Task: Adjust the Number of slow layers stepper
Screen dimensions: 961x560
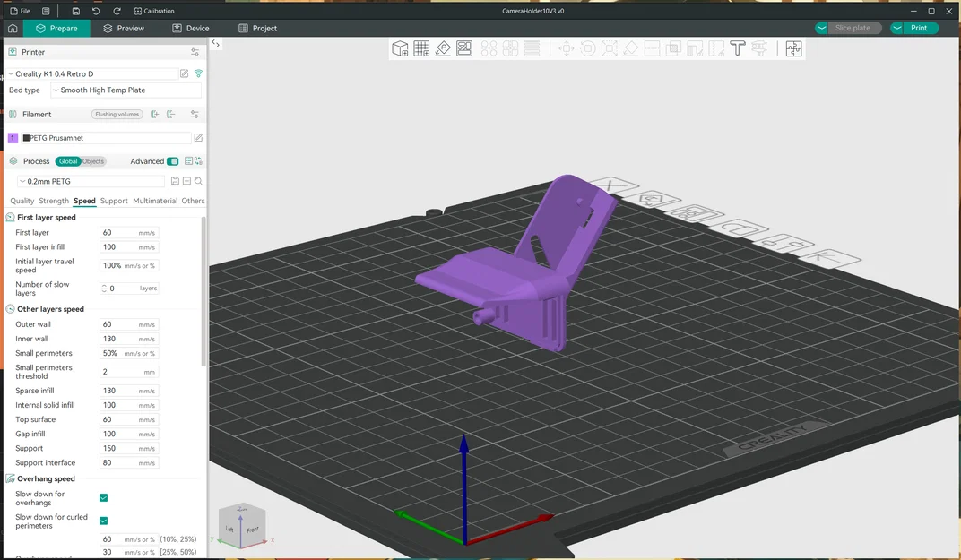Action: [x=104, y=289]
